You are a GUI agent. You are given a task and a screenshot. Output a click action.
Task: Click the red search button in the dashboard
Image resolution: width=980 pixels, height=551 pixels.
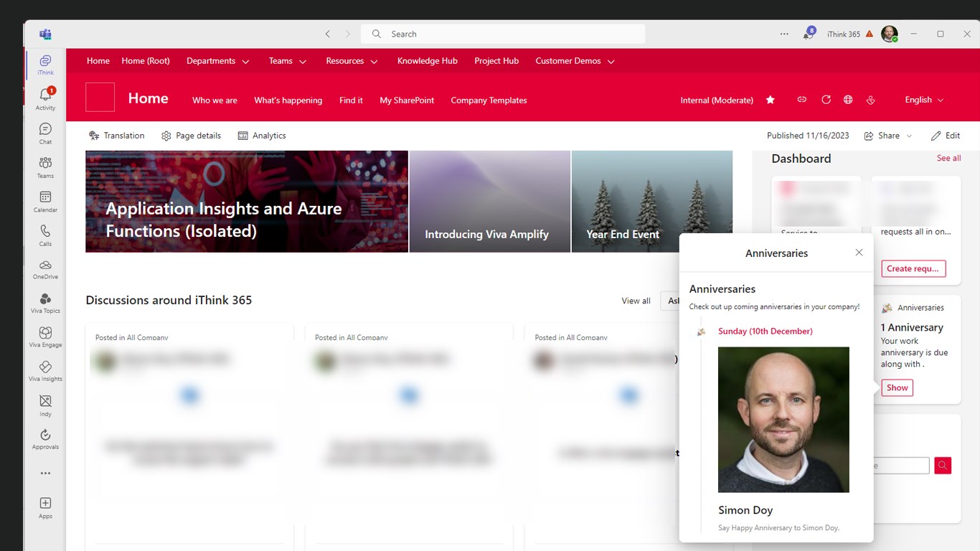pos(943,466)
